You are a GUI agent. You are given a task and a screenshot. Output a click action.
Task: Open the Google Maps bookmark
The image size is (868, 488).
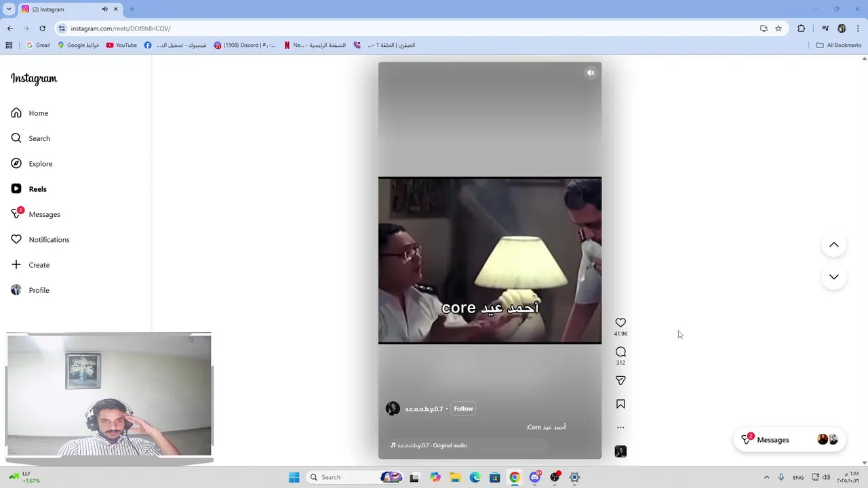pos(79,45)
